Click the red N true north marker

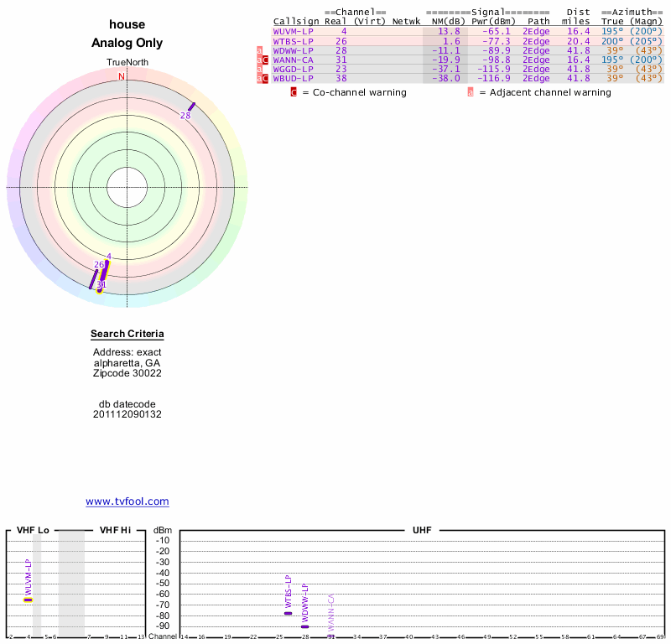[x=122, y=77]
